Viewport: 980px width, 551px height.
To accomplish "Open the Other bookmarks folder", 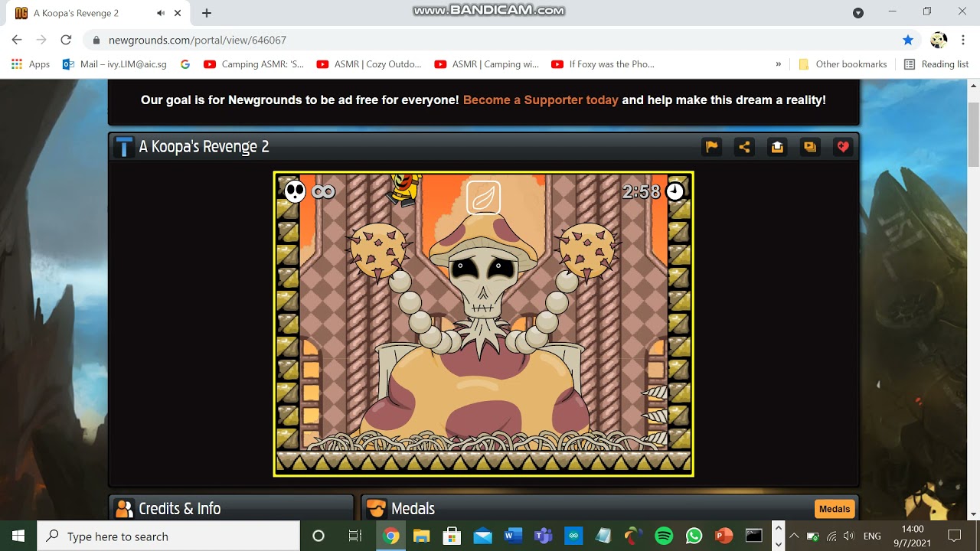I will pos(842,64).
